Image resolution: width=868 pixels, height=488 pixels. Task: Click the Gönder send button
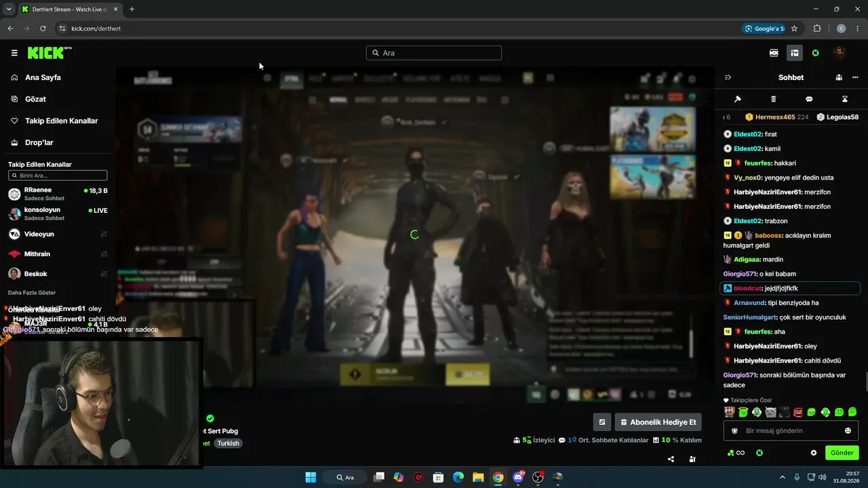842,453
